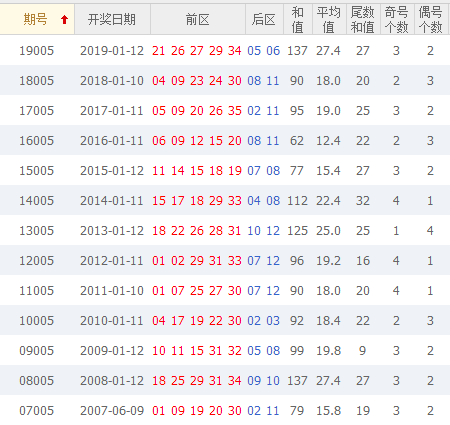Image resolution: width=450 pixels, height=425 pixels.
Task: Sort by the 平均值 column header
Action: click(x=329, y=19)
